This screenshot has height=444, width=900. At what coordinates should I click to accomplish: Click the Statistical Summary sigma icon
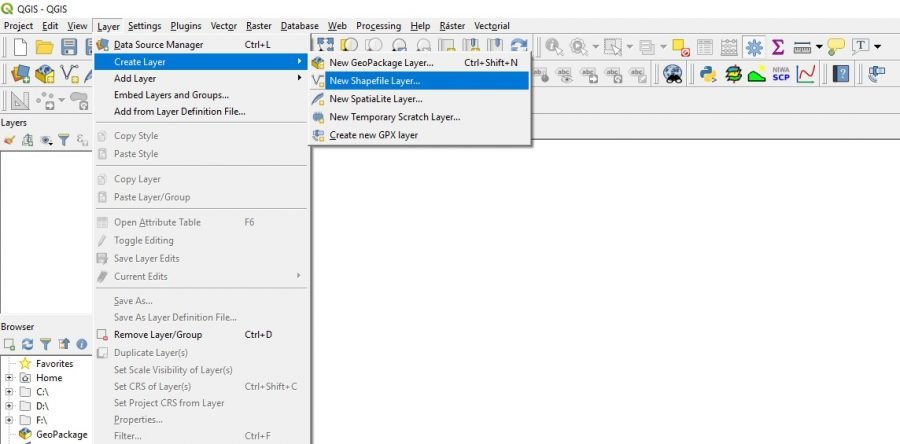point(778,46)
